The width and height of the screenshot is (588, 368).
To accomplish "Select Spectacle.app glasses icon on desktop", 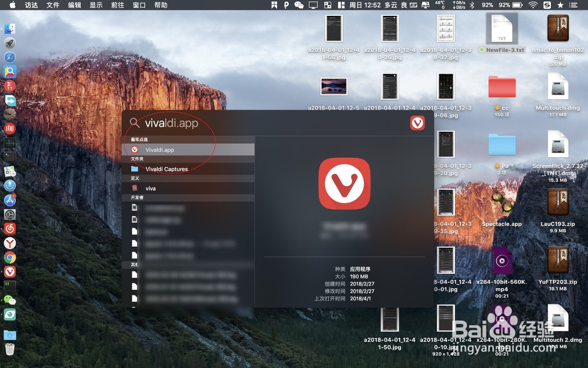I will (x=502, y=203).
